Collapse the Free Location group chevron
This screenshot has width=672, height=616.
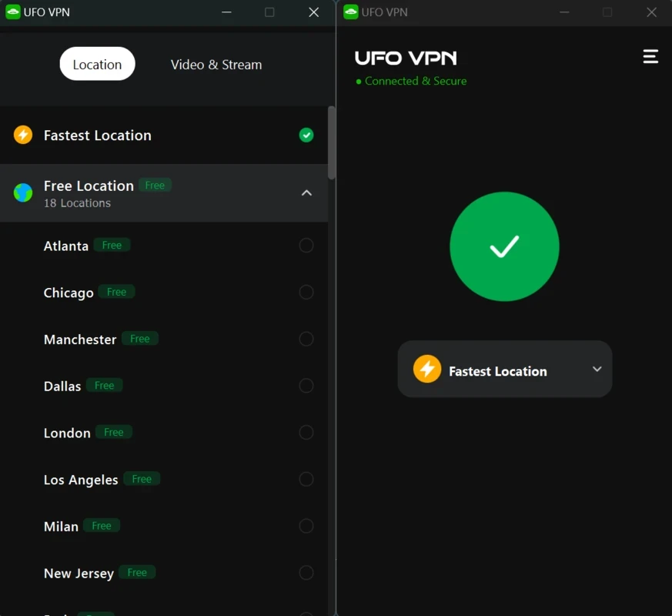[x=306, y=193]
